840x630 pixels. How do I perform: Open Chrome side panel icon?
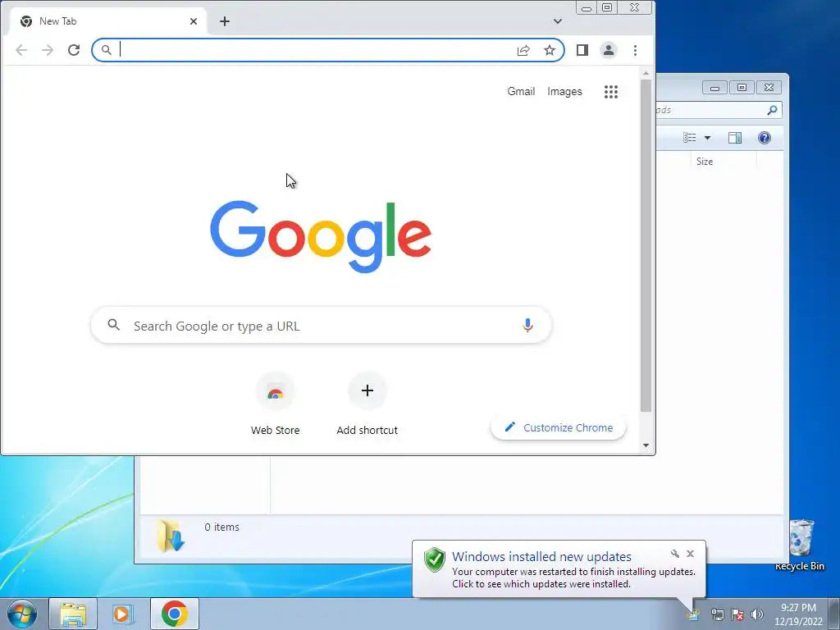point(582,50)
